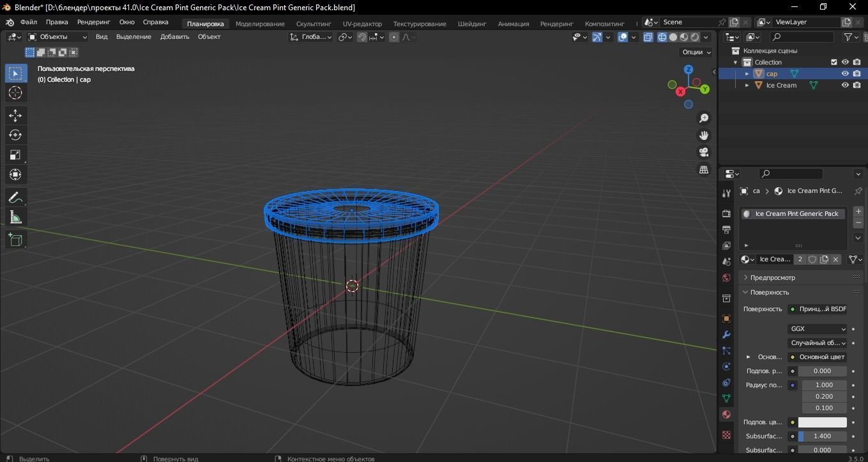Toggle viewport gizmos display button
Viewport: 868px width, 462px height.
click(597, 37)
